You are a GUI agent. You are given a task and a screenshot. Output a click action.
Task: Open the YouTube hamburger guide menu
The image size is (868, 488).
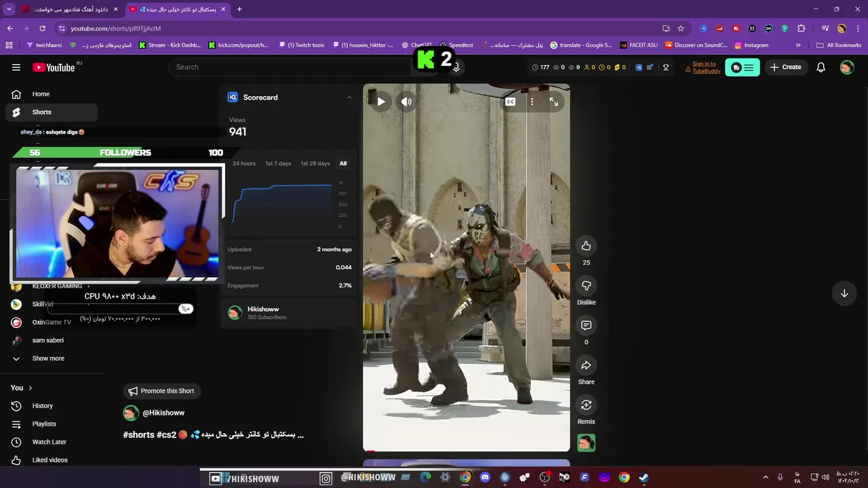click(16, 67)
